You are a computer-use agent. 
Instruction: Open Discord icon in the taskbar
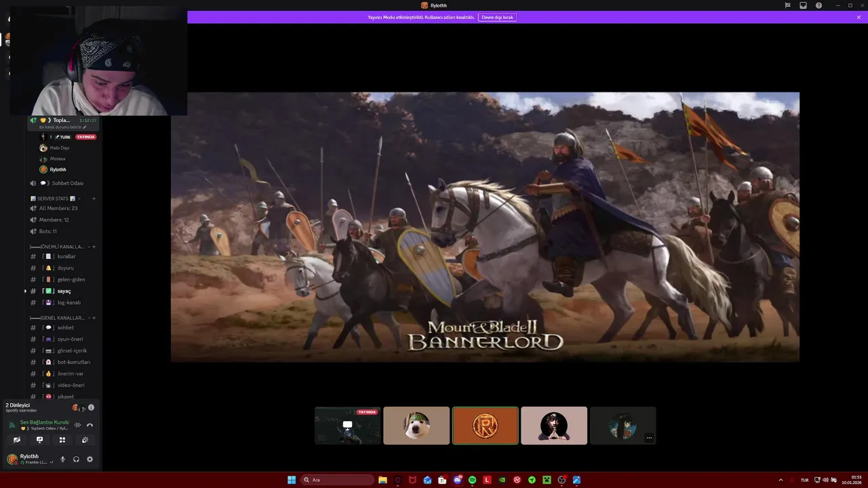[457, 480]
